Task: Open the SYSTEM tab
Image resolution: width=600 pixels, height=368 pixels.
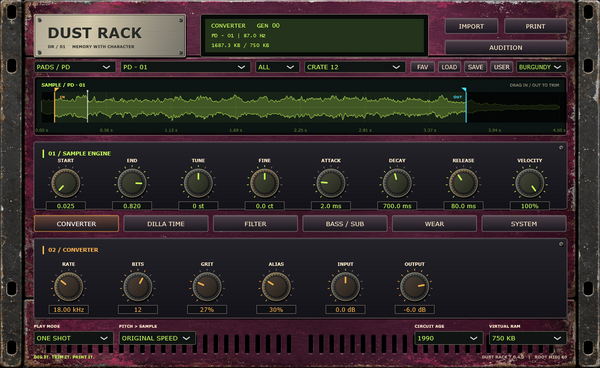Action: click(524, 224)
